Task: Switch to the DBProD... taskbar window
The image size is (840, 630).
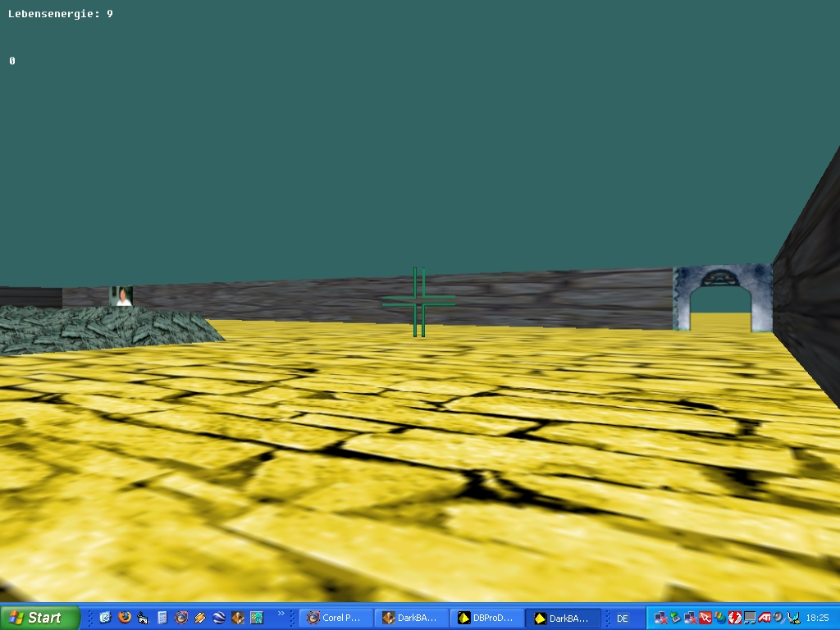Action: tap(486, 618)
